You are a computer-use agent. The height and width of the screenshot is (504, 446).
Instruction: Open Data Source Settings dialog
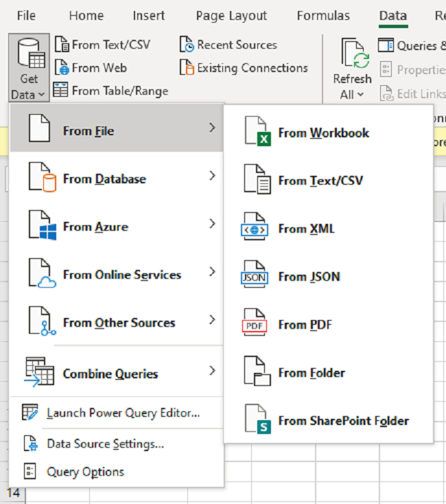(105, 444)
